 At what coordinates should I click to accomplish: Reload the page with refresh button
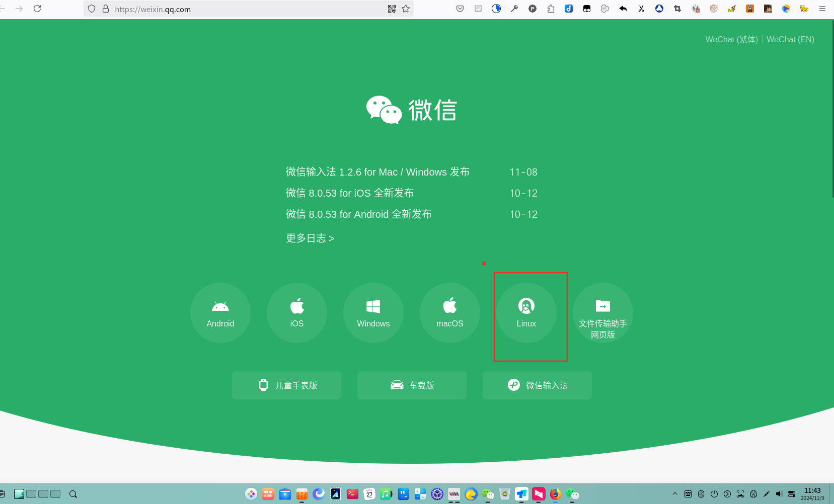[37, 9]
